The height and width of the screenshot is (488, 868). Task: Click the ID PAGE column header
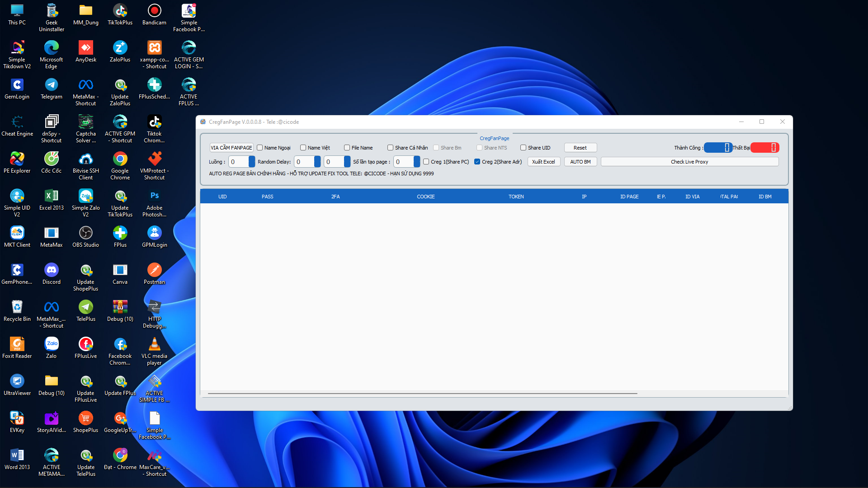click(629, 197)
